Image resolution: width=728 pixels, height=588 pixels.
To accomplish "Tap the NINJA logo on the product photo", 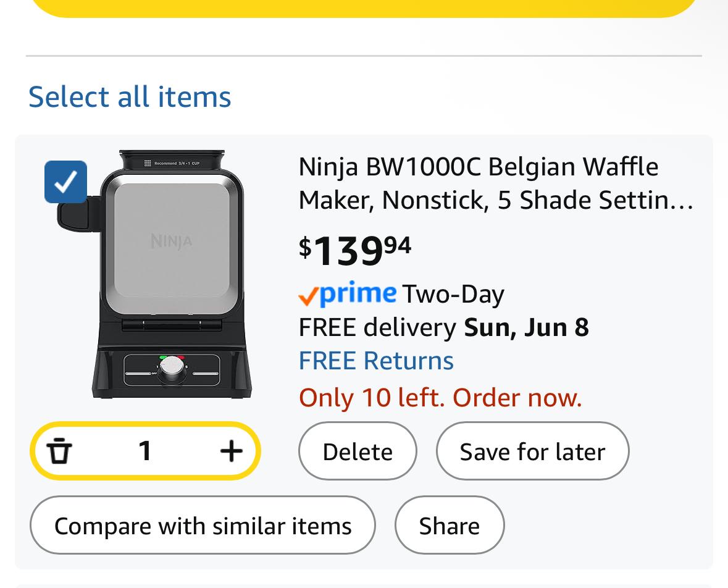I will coord(171,241).
